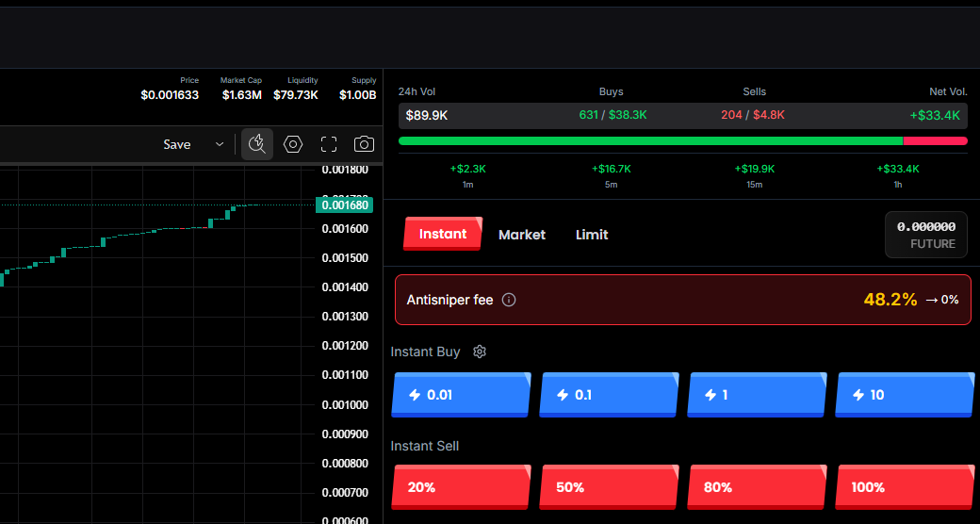Click the Instant Buy heading
The width and height of the screenshot is (980, 524).
(425, 352)
